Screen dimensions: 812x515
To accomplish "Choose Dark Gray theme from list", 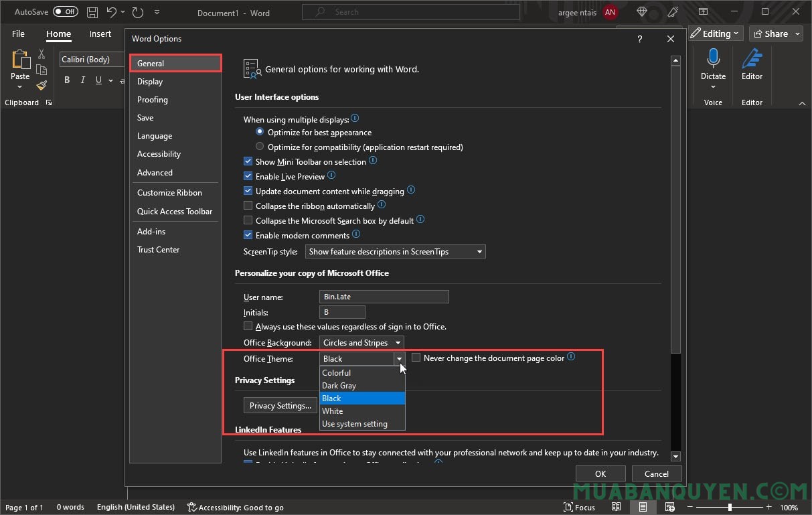I will click(362, 386).
